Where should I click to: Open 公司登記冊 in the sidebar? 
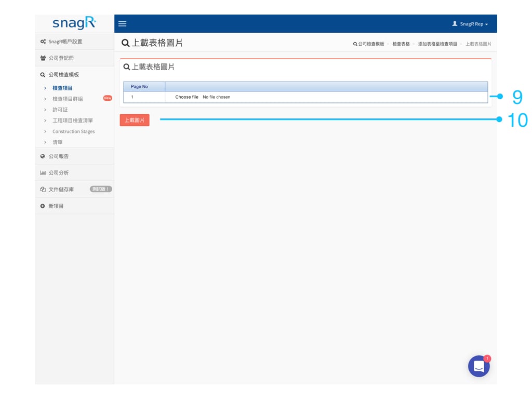coord(74,58)
